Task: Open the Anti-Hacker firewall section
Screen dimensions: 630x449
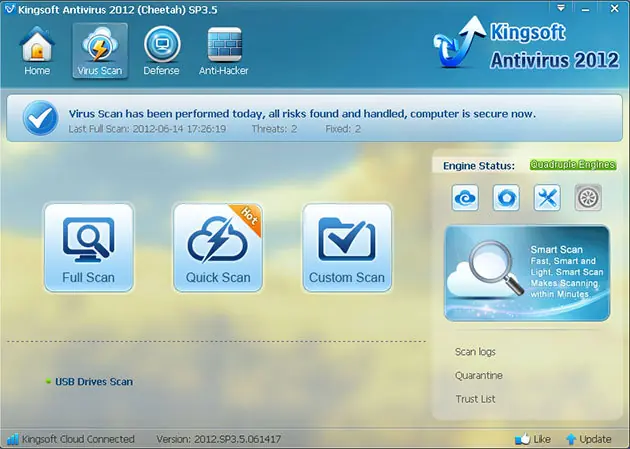Action: click(x=224, y=52)
